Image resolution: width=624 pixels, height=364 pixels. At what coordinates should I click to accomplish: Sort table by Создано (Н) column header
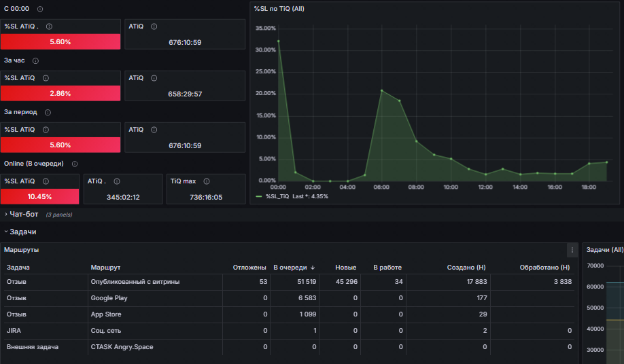click(x=466, y=268)
